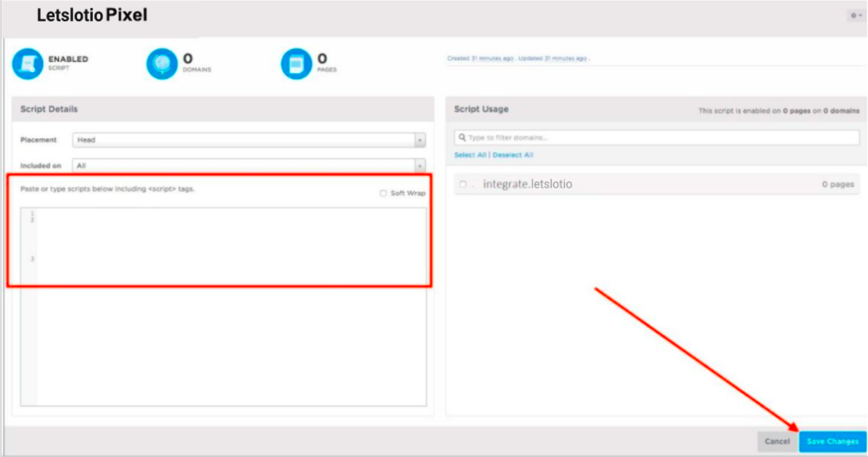Image resolution: width=868 pixels, height=457 pixels.
Task: Check the integrate.letslotio domain checkbox
Action: [x=463, y=184]
